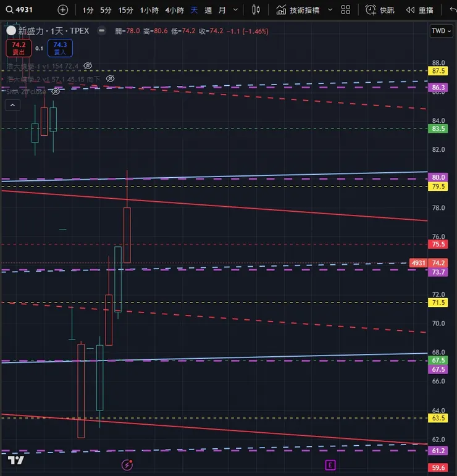The image size is (457, 476).
Task: Switch to 4小時 timeframe
Action: tap(174, 10)
